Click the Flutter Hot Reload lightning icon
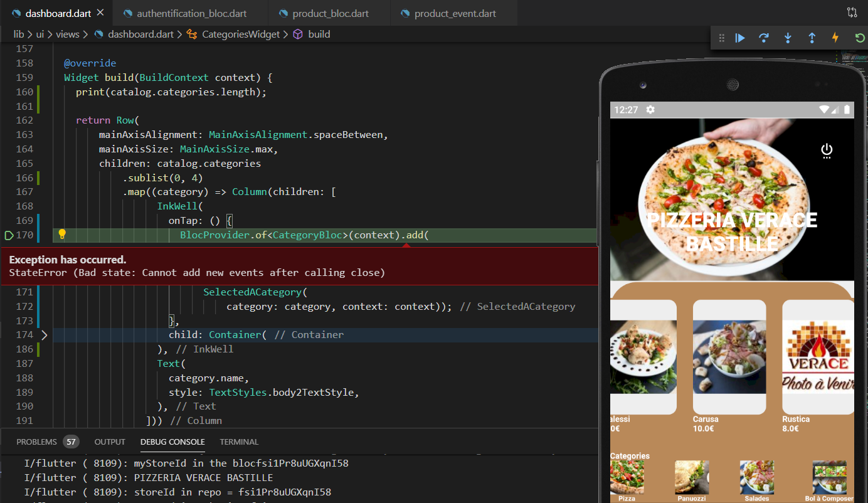This screenshot has width=868, height=503. pos(835,38)
